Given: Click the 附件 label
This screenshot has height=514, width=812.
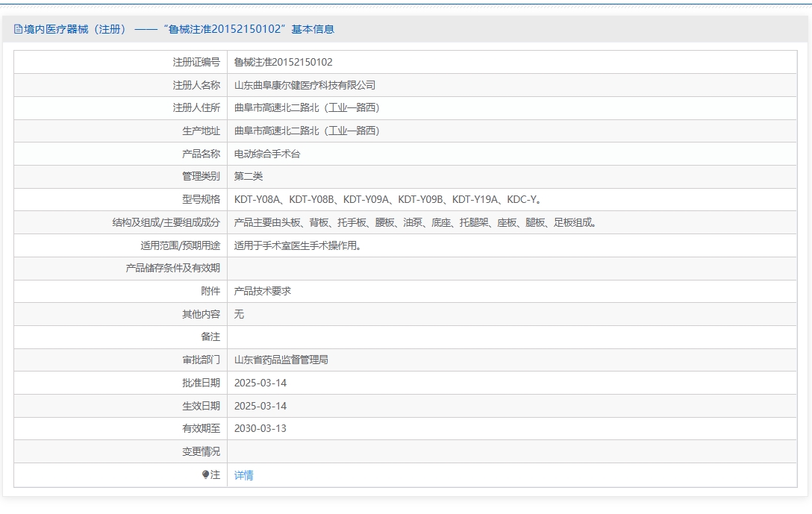Looking at the screenshot, I should (210, 291).
